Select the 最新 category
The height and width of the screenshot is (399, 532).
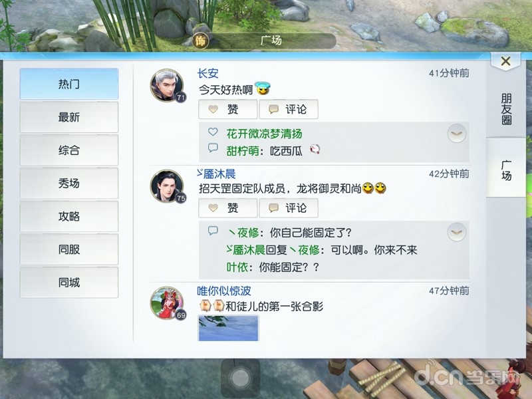tap(69, 118)
